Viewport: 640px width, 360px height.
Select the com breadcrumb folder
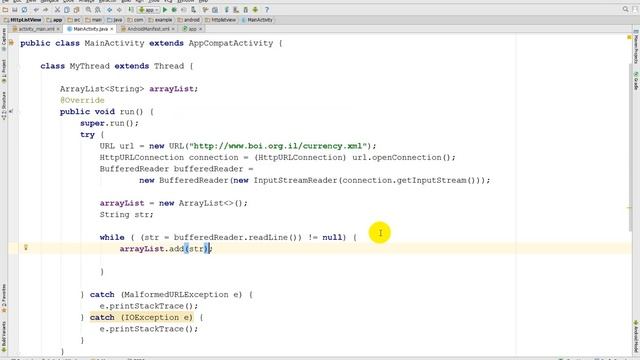click(136, 20)
